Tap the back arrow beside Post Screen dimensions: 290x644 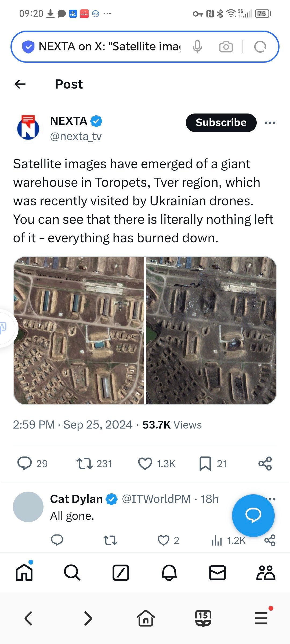tap(20, 84)
